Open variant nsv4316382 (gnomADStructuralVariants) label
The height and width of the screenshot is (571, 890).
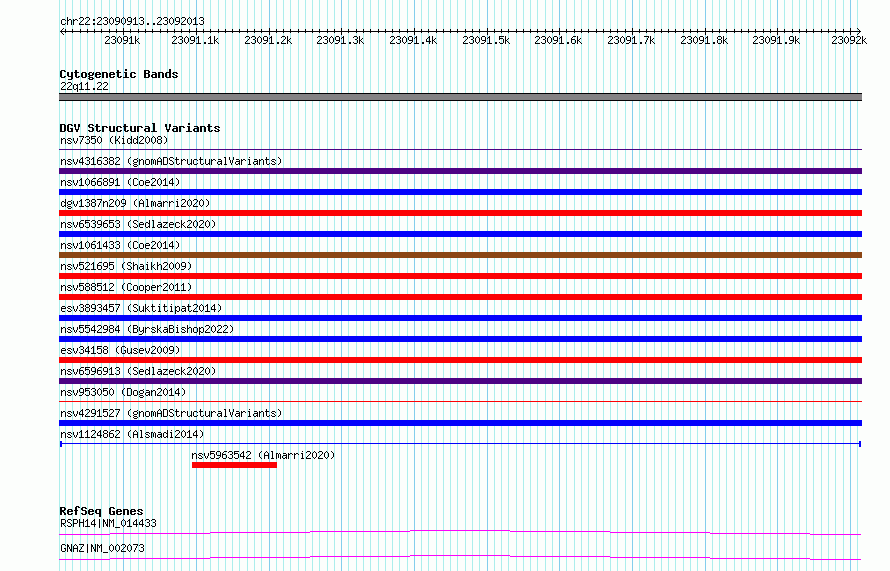171,161
